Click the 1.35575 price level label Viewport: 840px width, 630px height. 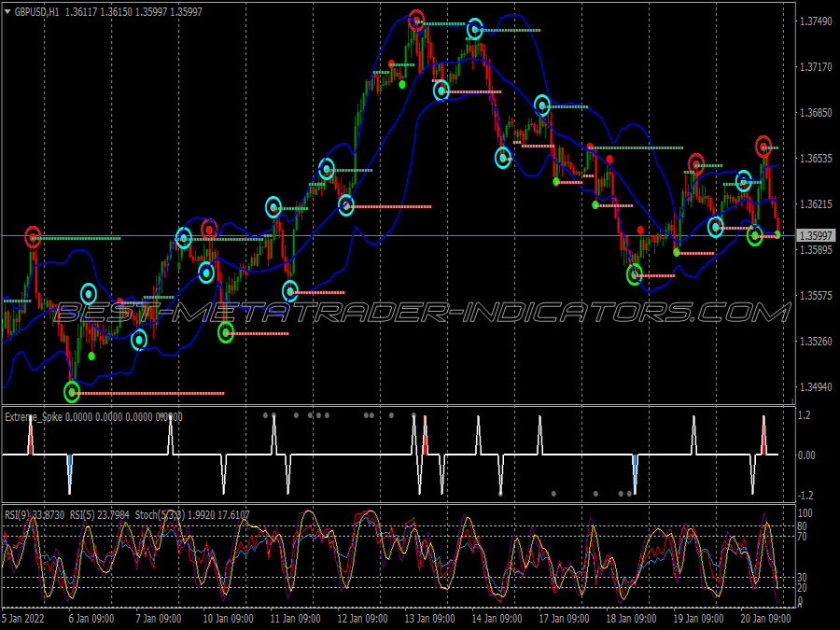816,296
